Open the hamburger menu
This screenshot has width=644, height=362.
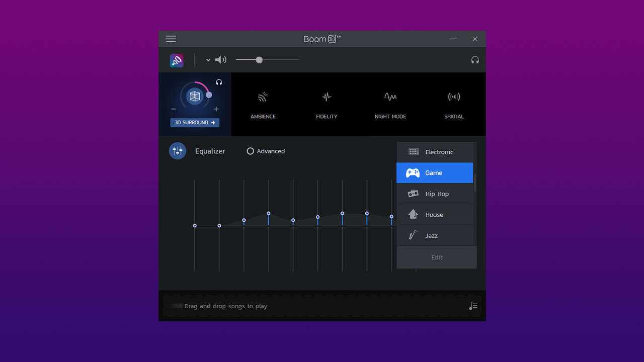(x=171, y=39)
